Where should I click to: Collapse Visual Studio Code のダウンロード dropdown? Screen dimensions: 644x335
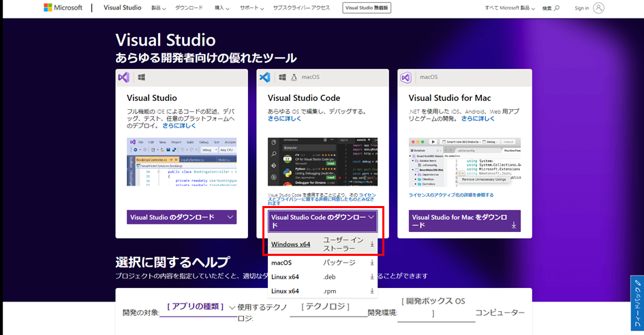click(322, 221)
